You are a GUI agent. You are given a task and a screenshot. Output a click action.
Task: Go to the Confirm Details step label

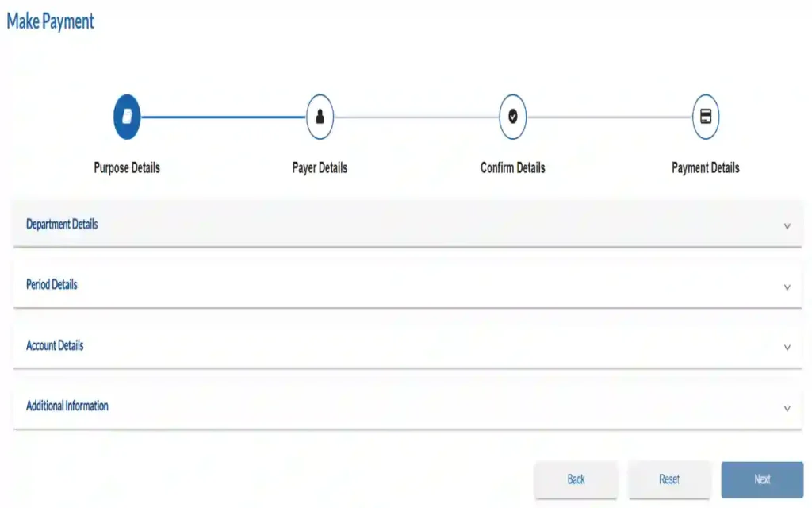[513, 168]
